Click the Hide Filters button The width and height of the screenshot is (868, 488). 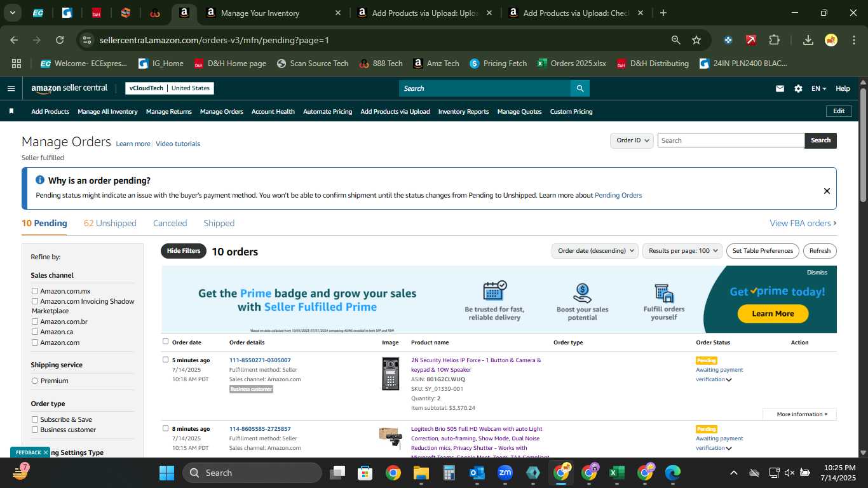[184, 251]
